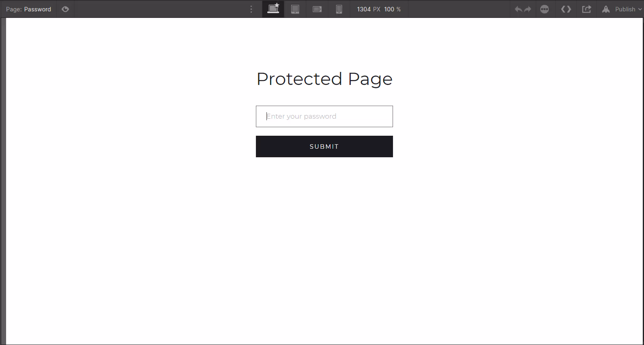Undo the last action
Viewport: 644px width, 345px height.
click(x=518, y=9)
